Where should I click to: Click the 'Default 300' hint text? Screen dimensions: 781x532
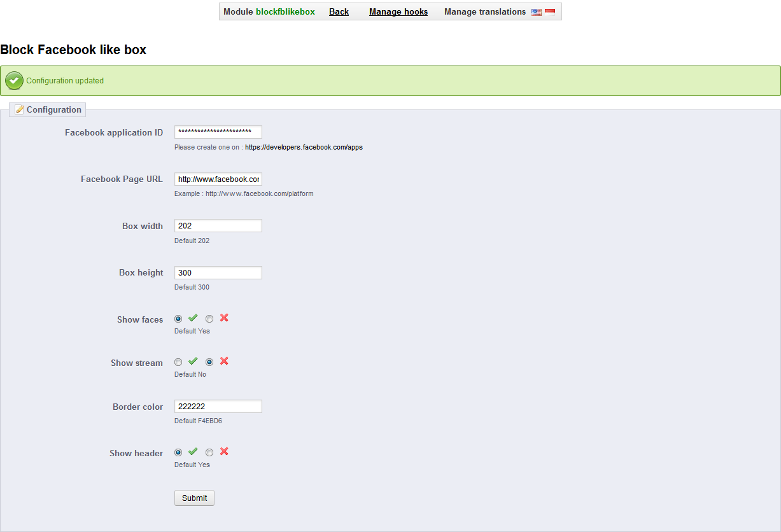pos(192,287)
